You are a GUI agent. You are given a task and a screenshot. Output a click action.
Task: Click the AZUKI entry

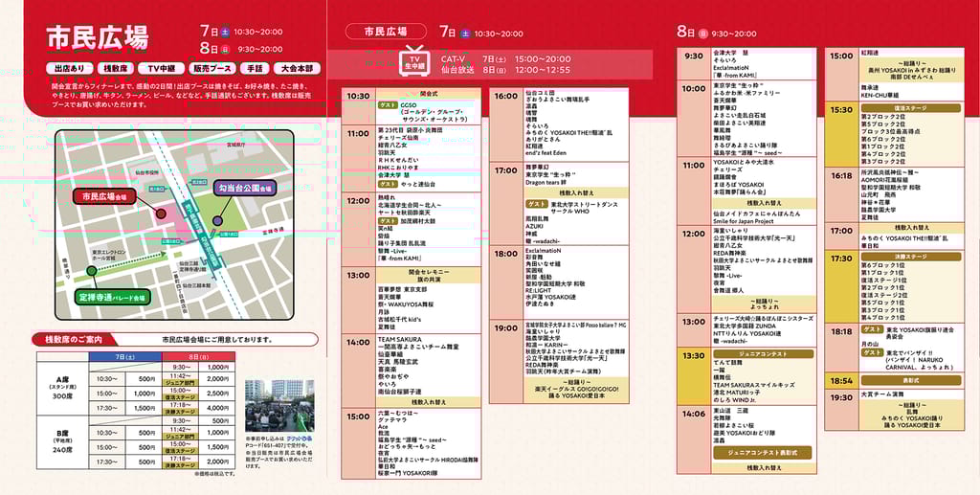pyautogui.click(x=535, y=226)
